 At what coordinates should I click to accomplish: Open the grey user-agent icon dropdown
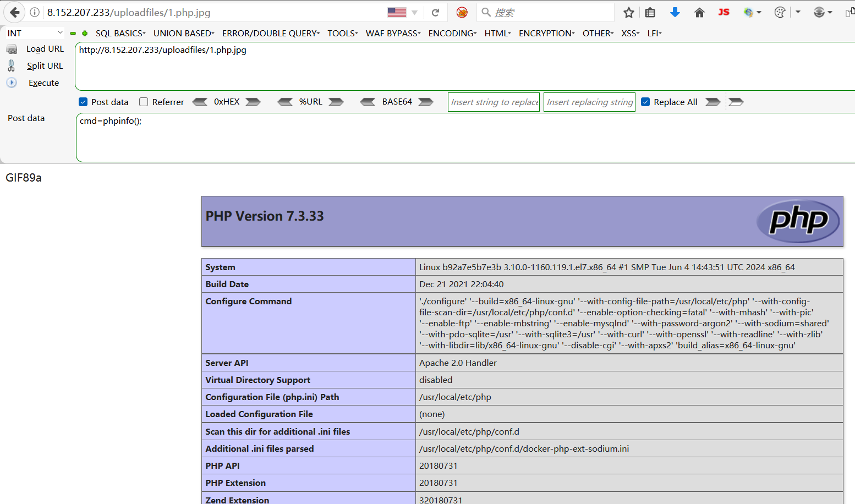830,12
